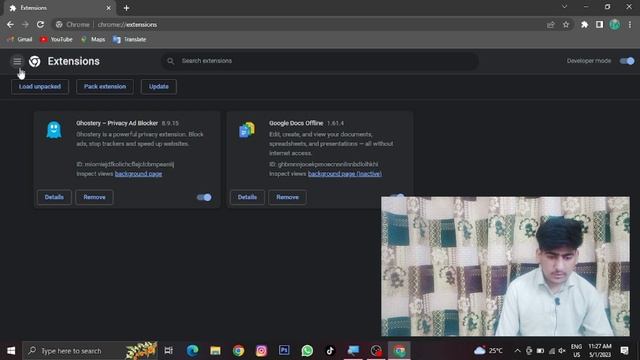The width and height of the screenshot is (640, 360).
Task: Open Instagram from taskbar
Action: click(261, 351)
